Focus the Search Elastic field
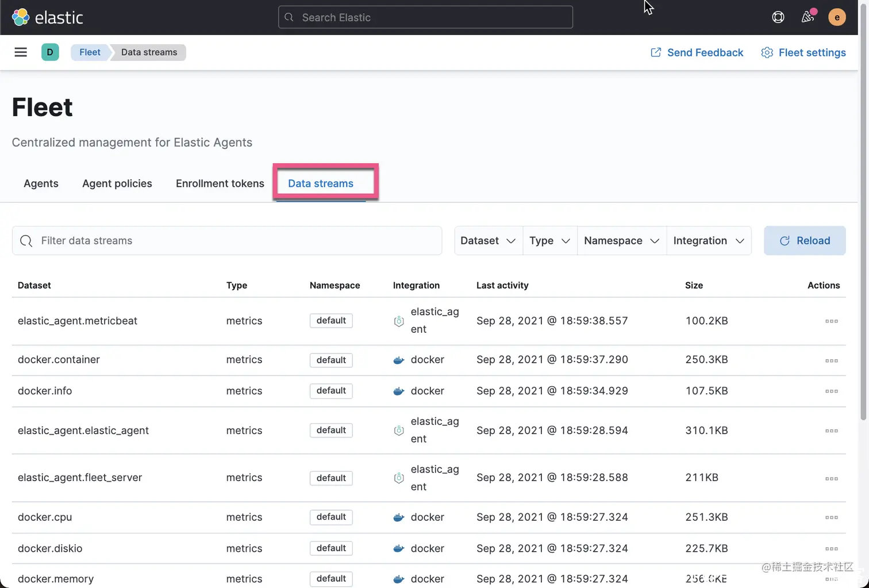The height and width of the screenshot is (588, 869). [425, 17]
